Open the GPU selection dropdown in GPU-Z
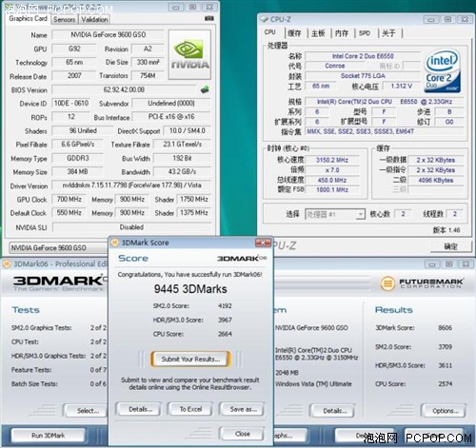Screen dimensions: 476x448 (x=58, y=247)
